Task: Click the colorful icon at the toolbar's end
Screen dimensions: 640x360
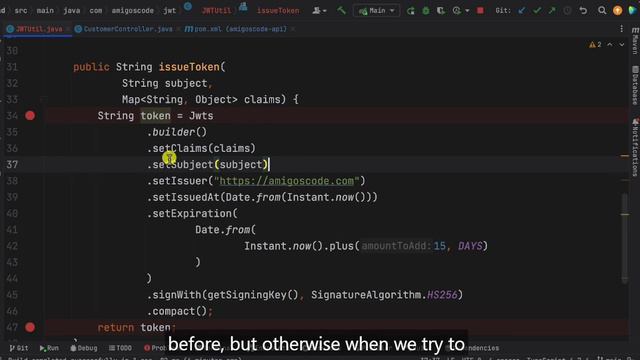Action: [x=633, y=11]
